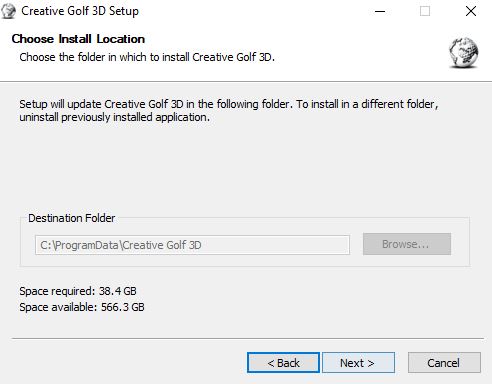This screenshot has width=492, height=384.
Task: Click the golf ball logo in header banner
Action: pyautogui.click(x=464, y=53)
